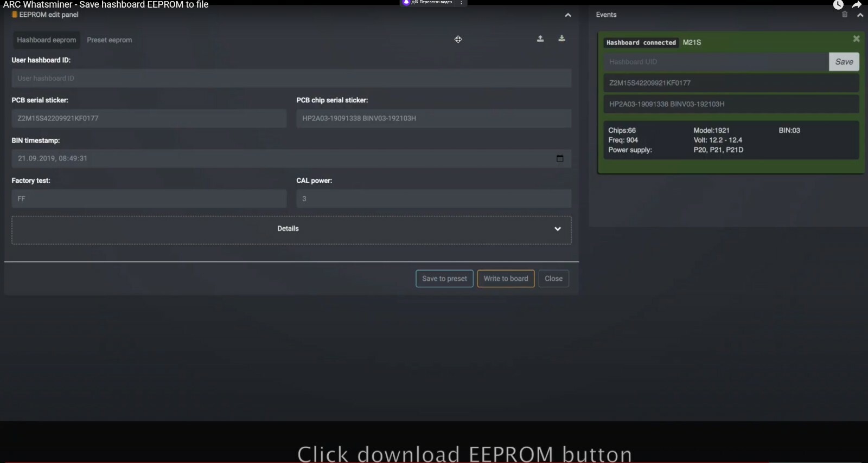This screenshot has width=868, height=463.
Task: Open the translate video options menu dots
Action: coord(461,3)
